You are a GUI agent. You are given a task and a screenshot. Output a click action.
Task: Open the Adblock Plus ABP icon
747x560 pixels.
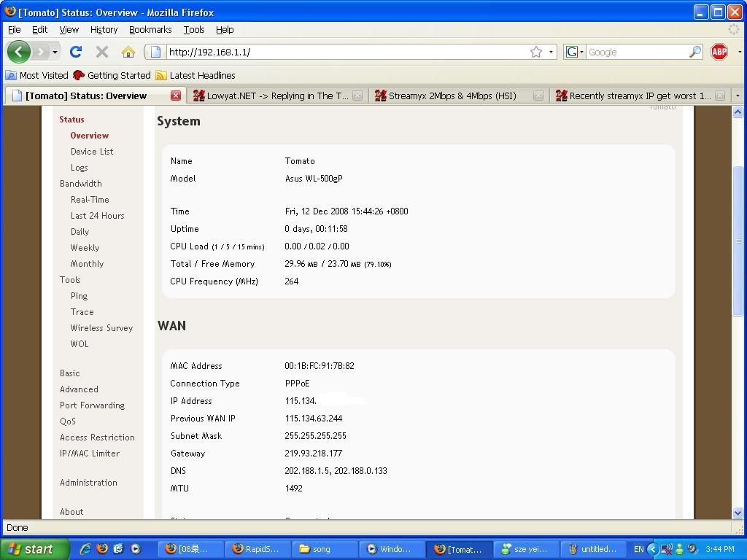pos(719,52)
